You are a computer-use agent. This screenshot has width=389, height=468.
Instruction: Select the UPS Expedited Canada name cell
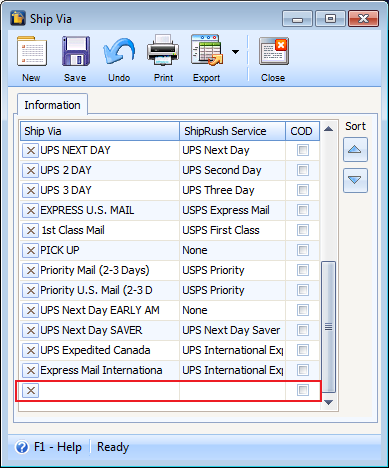(109, 350)
